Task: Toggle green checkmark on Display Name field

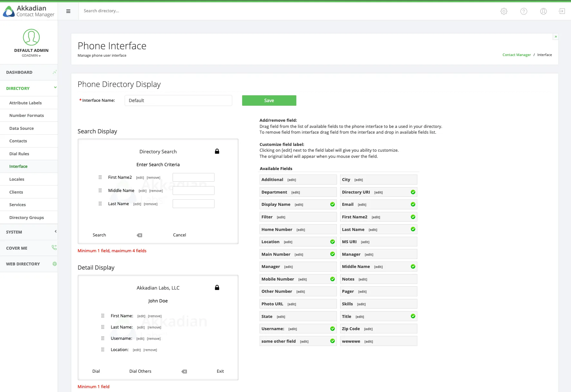Action: click(x=332, y=205)
